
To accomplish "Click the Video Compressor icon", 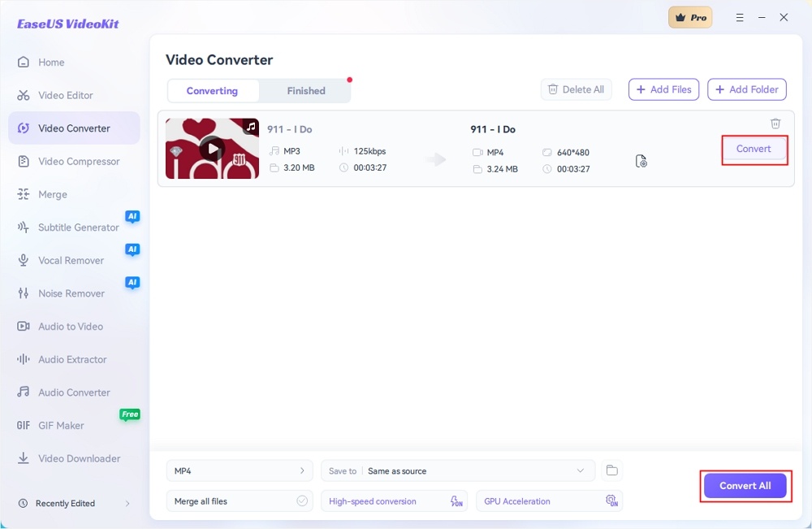I will 24,161.
